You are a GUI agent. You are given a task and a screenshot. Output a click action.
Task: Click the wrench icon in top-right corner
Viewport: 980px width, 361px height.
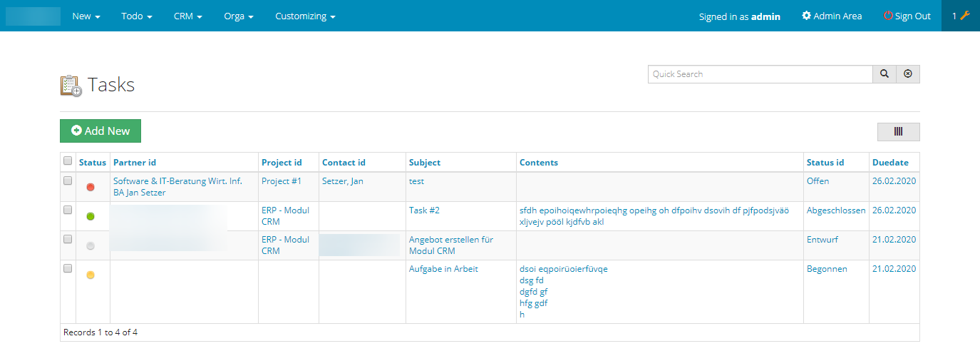(965, 16)
